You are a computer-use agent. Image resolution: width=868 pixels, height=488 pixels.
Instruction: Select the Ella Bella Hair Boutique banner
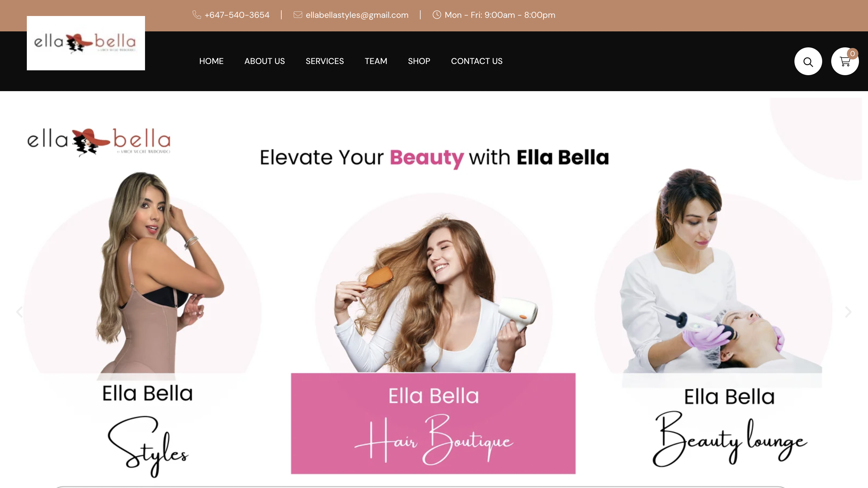click(433, 423)
